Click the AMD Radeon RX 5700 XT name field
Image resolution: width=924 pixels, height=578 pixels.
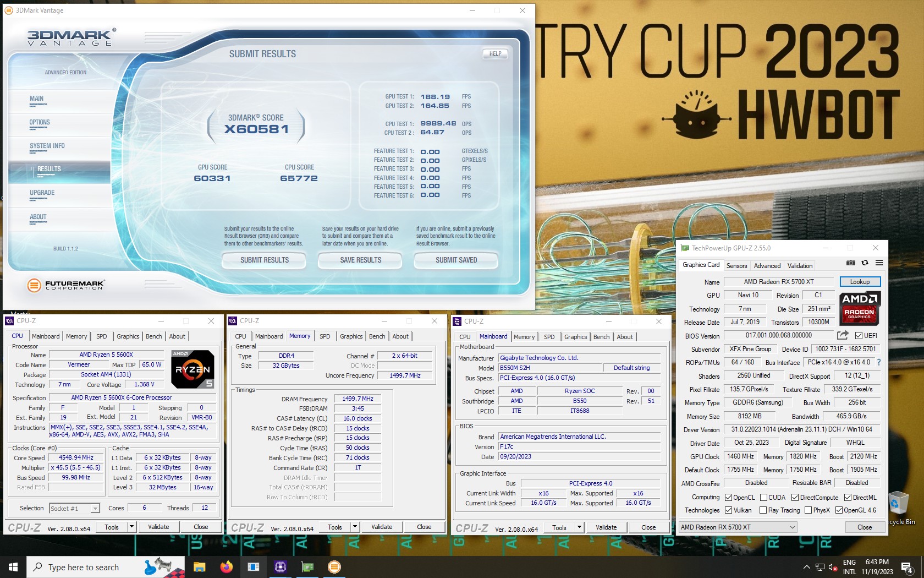pyautogui.click(x=778, y=281)
